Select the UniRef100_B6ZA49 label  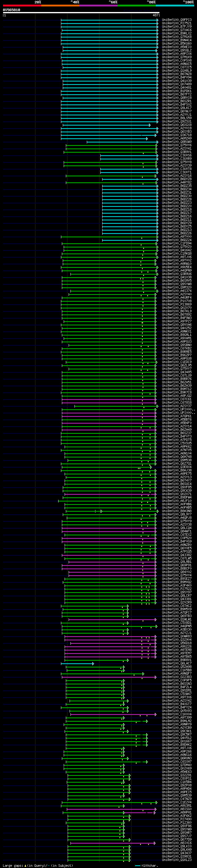(177, 430)
